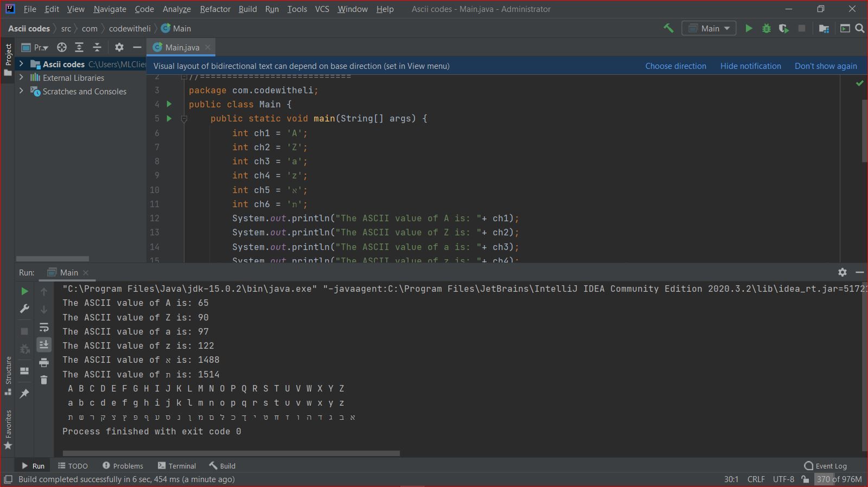
Task: Open the Terminal tool window
Action: 177,466
